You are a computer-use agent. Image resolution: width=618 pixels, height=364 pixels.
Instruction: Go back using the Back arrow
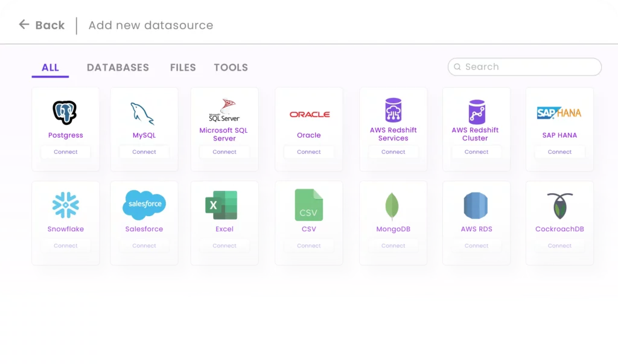(24, 25)
